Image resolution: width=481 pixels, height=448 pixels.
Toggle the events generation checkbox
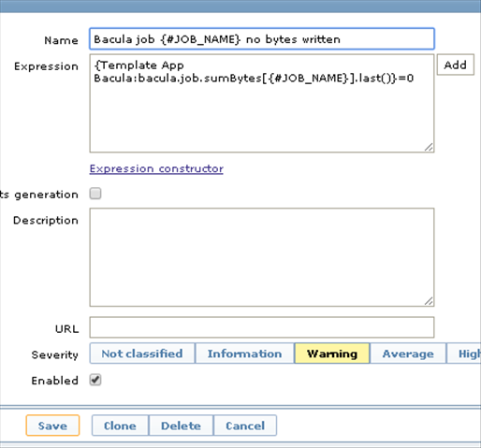tap(95, 194)
